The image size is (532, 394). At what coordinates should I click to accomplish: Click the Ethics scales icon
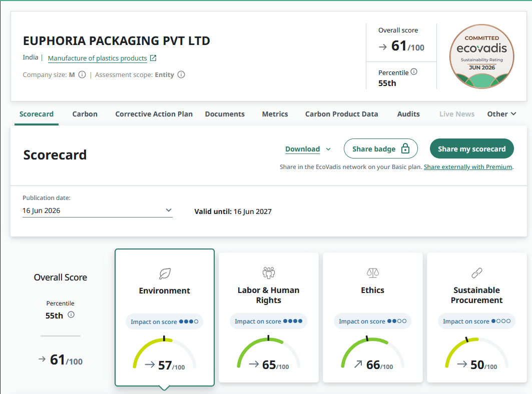point(372,272)
